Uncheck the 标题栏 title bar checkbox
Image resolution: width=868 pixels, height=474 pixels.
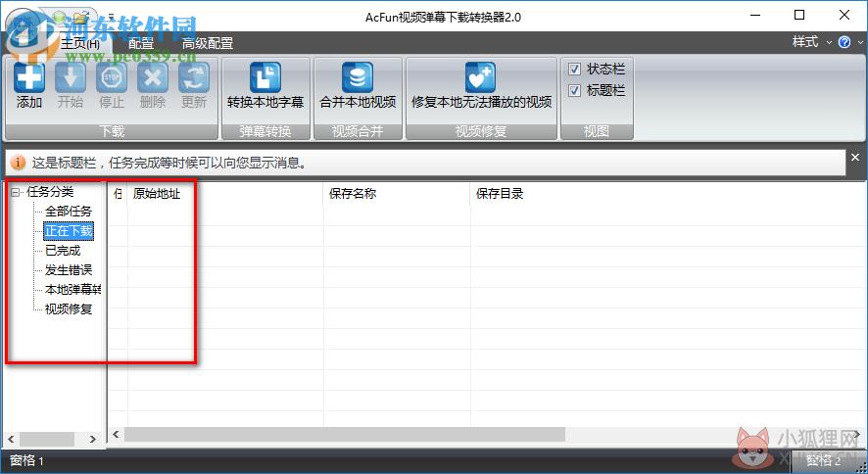click(x=575, y=90)
